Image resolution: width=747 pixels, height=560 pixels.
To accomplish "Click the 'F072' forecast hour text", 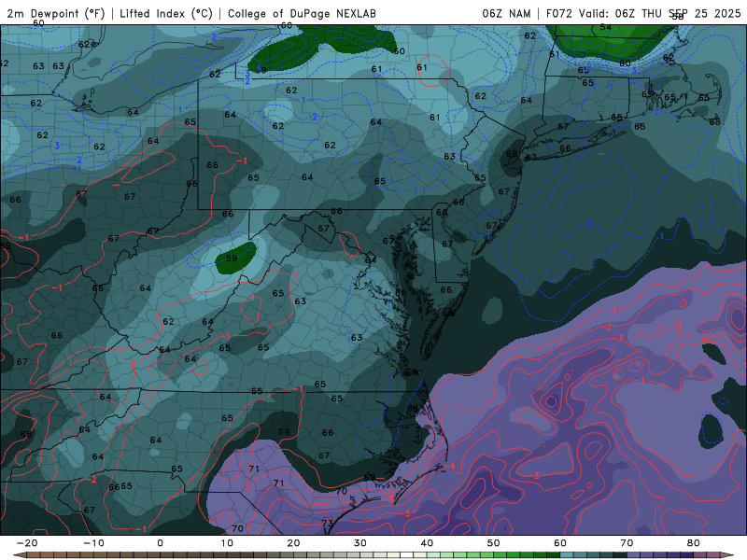I will [x=558, y=13].
